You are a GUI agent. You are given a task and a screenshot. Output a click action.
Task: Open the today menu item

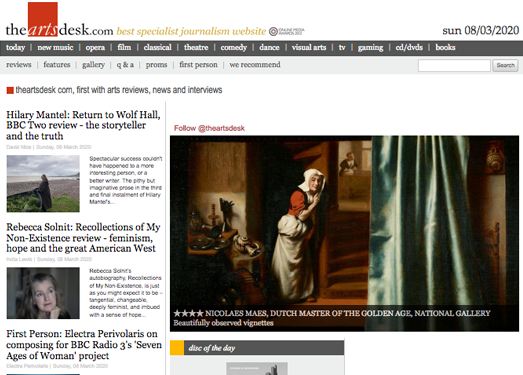16,47
